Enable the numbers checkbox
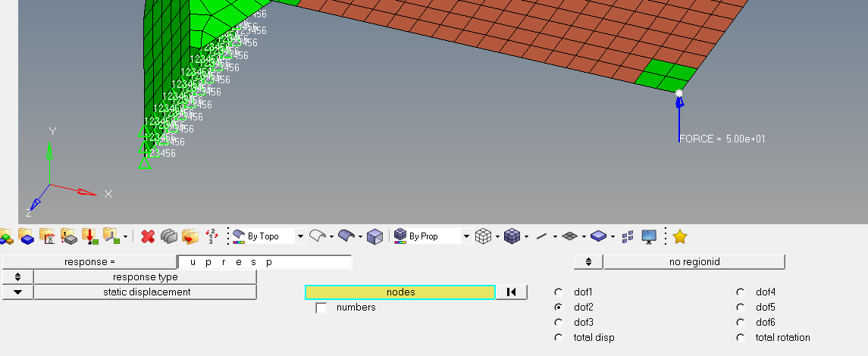 click(321, 308)
